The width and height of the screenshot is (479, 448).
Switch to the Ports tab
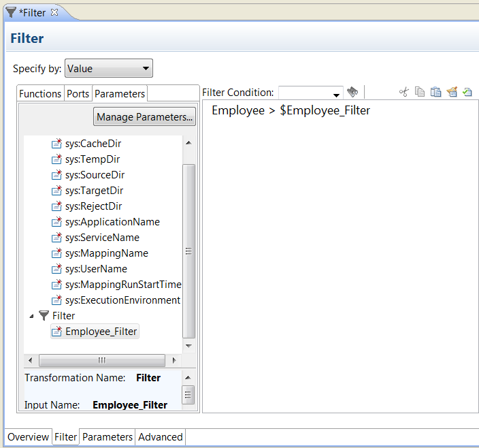(78, 94)
